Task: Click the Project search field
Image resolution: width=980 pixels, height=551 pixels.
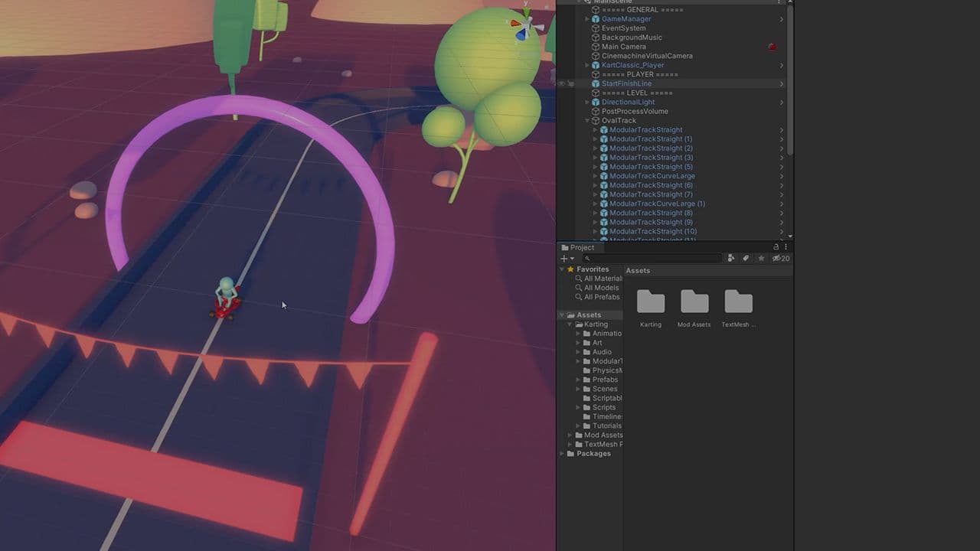Action: click(x=651, y=259)
